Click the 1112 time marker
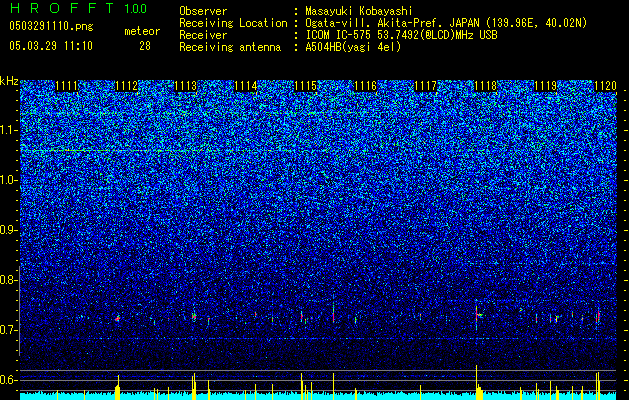The height and width of the screenshot is (400, 629). pyautogui.click(x=126, y=86)
